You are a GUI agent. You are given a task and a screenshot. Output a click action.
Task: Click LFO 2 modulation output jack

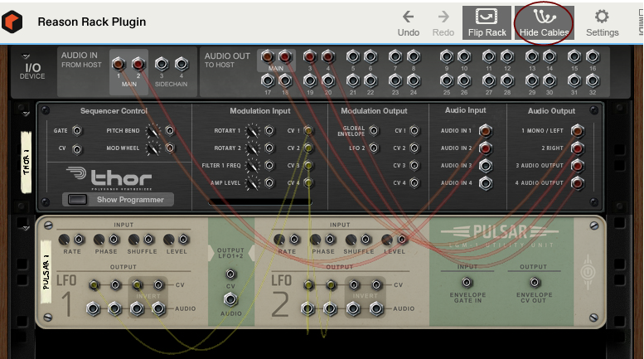tap(373, 148)
